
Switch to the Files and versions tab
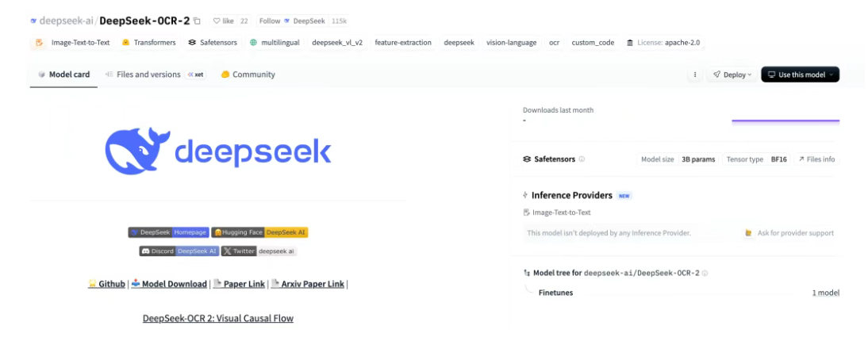point(148,75)
